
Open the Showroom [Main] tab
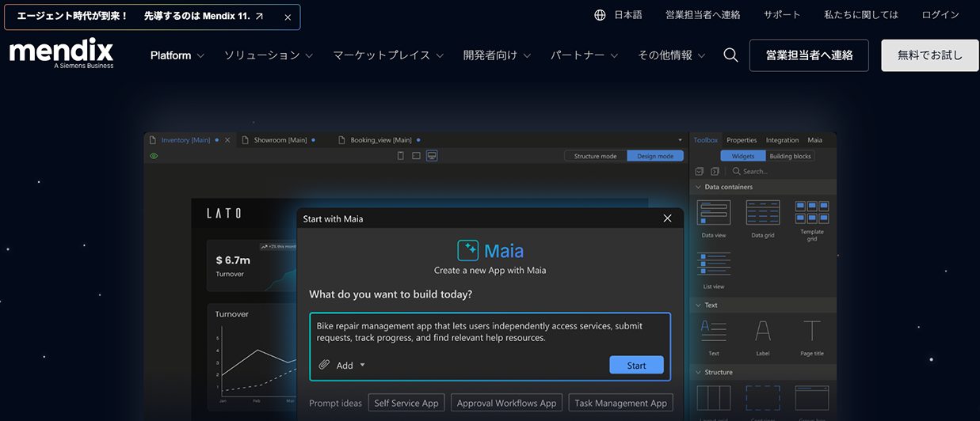pos(280,140)
